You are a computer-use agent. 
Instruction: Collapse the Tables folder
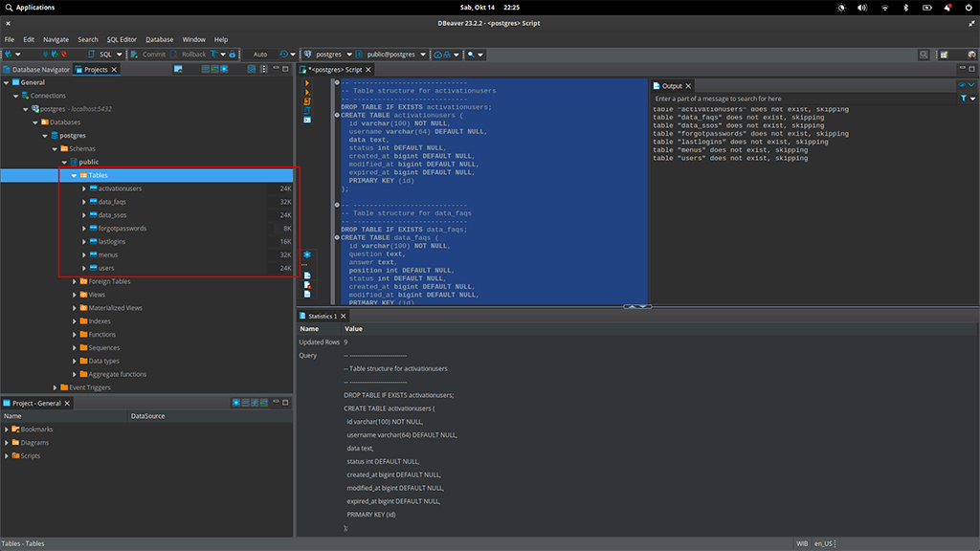(x=74, y=176)
